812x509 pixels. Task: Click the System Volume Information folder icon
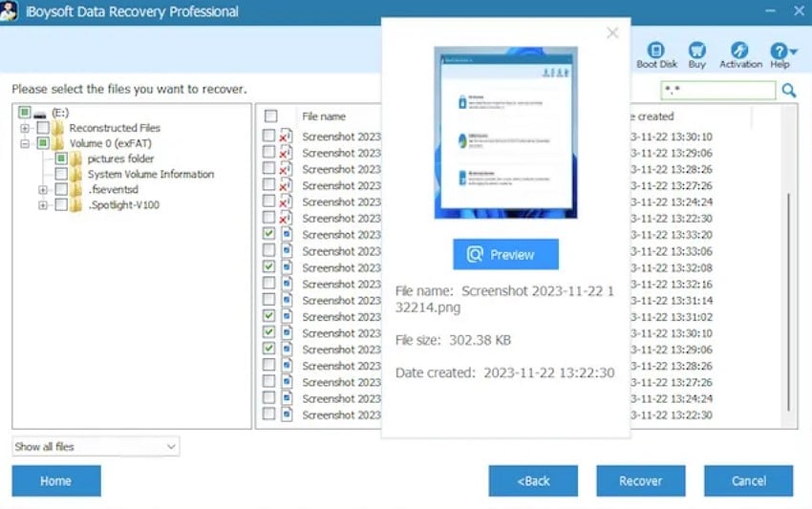75,174
